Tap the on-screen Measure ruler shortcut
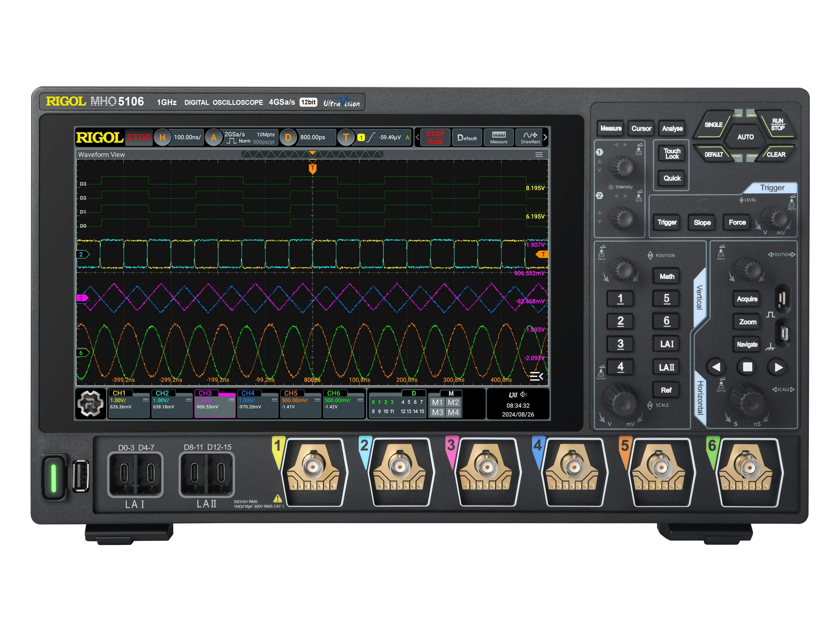Viewport: 840px width, 630px height. 499,138
